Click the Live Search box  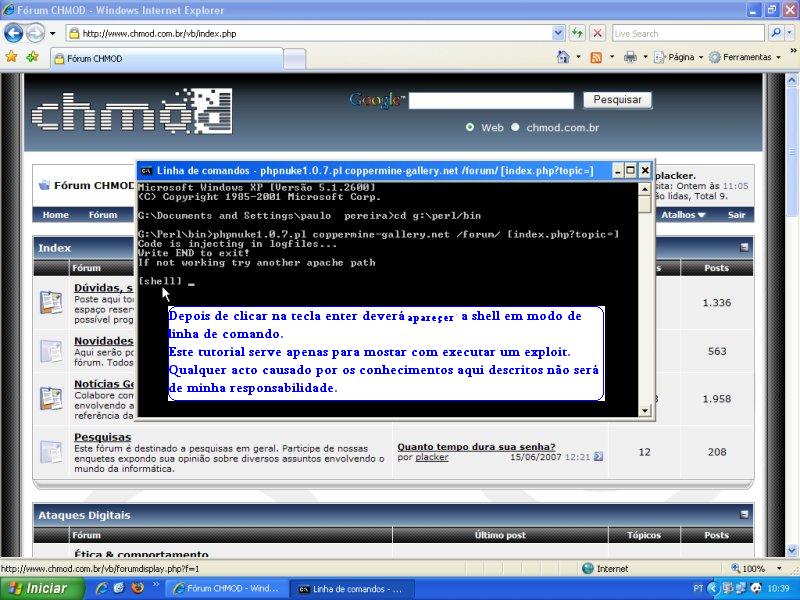click(688, 34)
